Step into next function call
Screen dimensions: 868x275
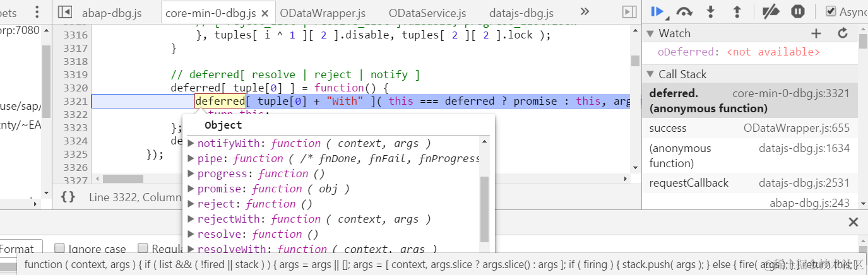point(711,11)
